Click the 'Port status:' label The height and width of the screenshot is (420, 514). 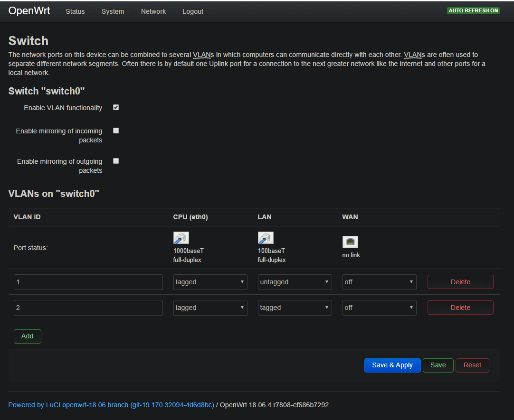30,248
